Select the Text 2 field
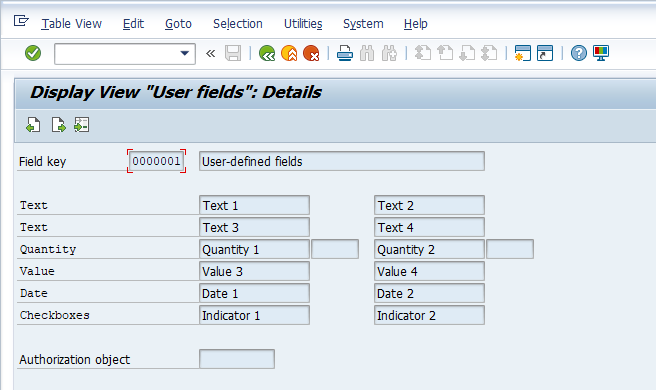This screenshot has height=390, width=656. click(429, 205)
